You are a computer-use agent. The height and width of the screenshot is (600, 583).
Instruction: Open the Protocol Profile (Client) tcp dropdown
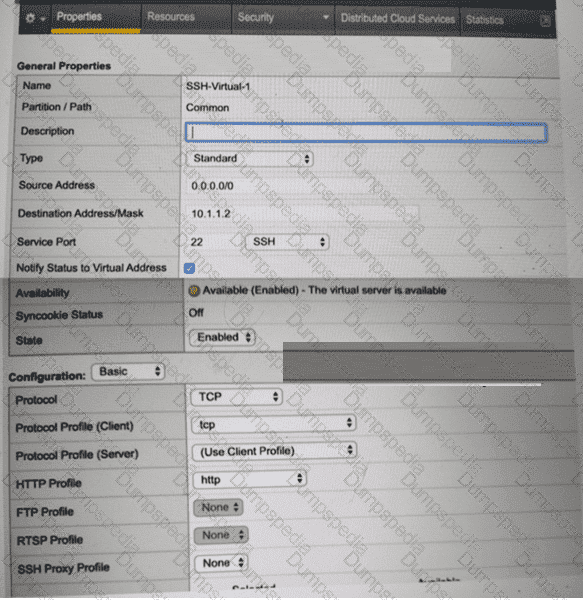[x=273, y=424]
